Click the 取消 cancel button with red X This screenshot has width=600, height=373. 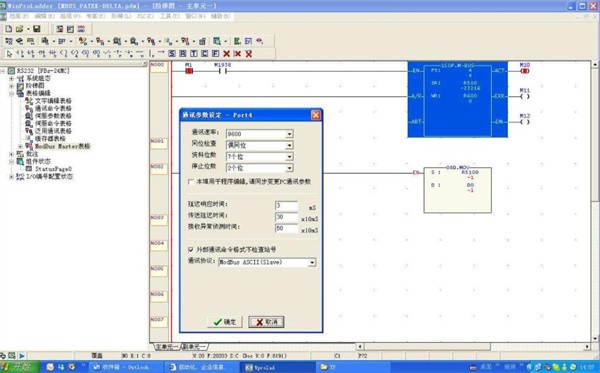266,322
